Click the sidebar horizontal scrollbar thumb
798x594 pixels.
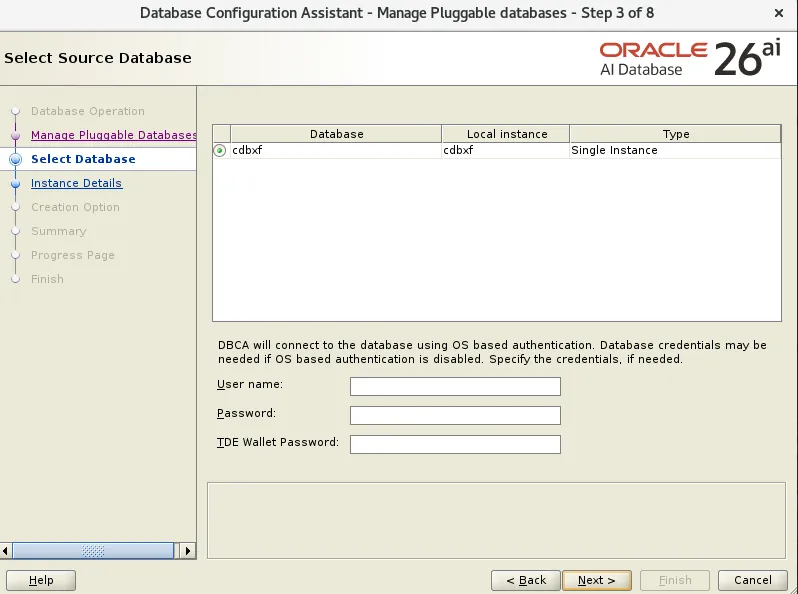point(93,551)
